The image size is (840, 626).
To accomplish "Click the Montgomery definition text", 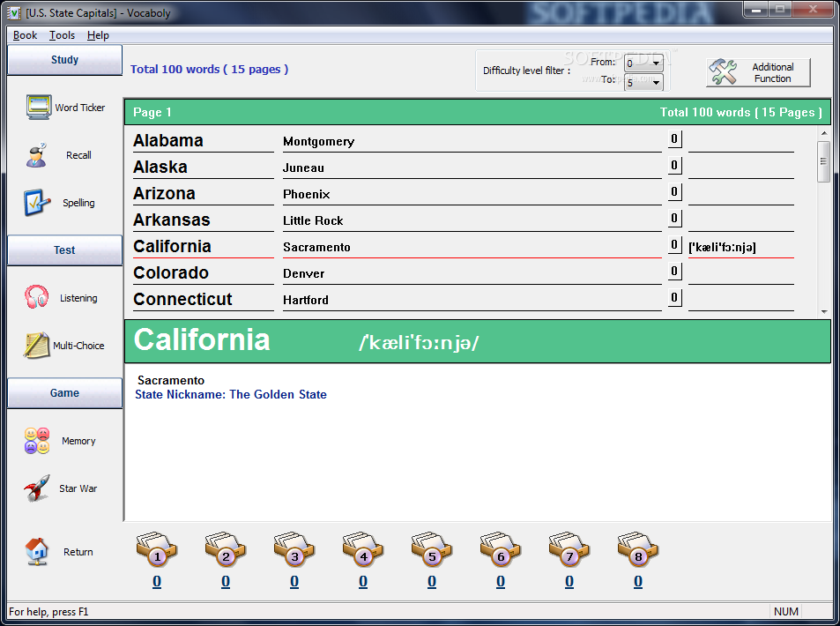I will click(x=319, y=141).
